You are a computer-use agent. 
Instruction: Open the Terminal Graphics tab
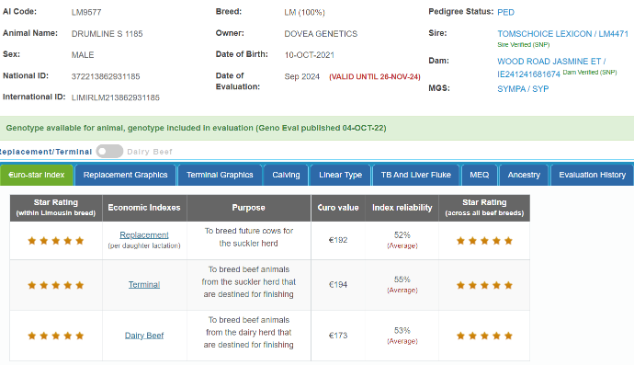tap(220, 175)
